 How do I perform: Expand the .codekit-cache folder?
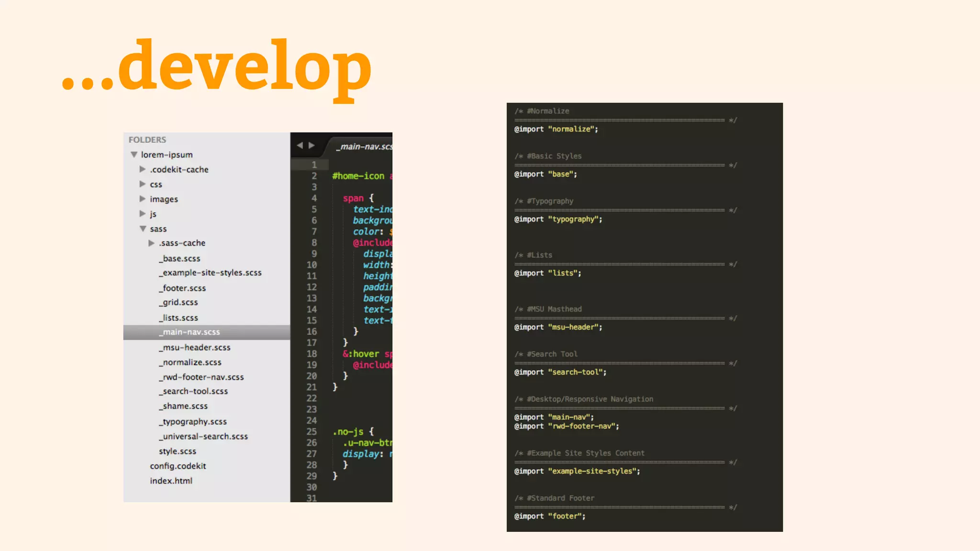(142, 169)
